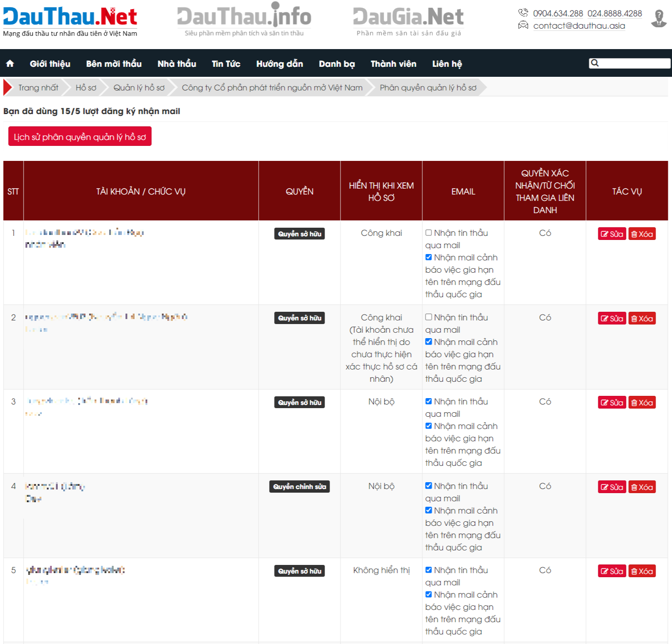
Task: Edit row 1 with Sửa button
Action: coord(612,234)
